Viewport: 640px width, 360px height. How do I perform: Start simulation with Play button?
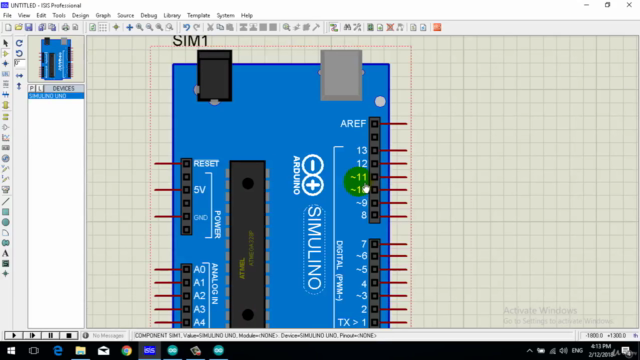tap(14, 336)
